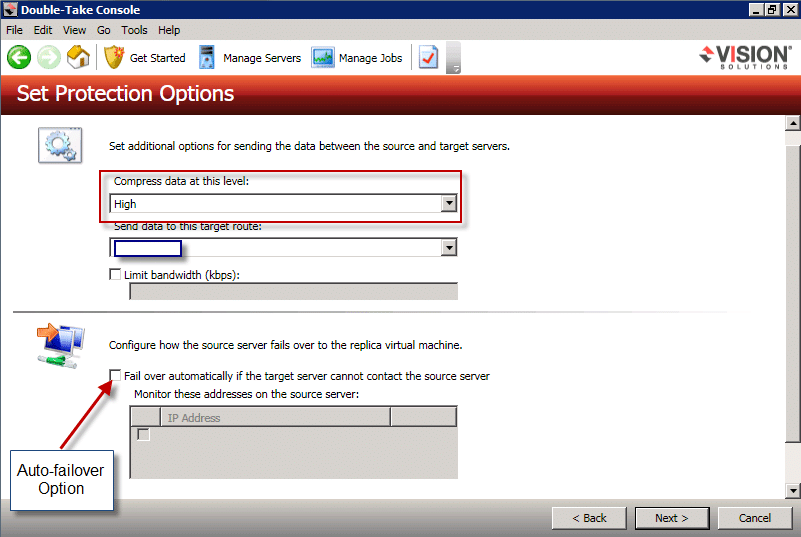Expand the target route dropdown
The height and width of the screenshot is (537, 801).
(450, 248)
